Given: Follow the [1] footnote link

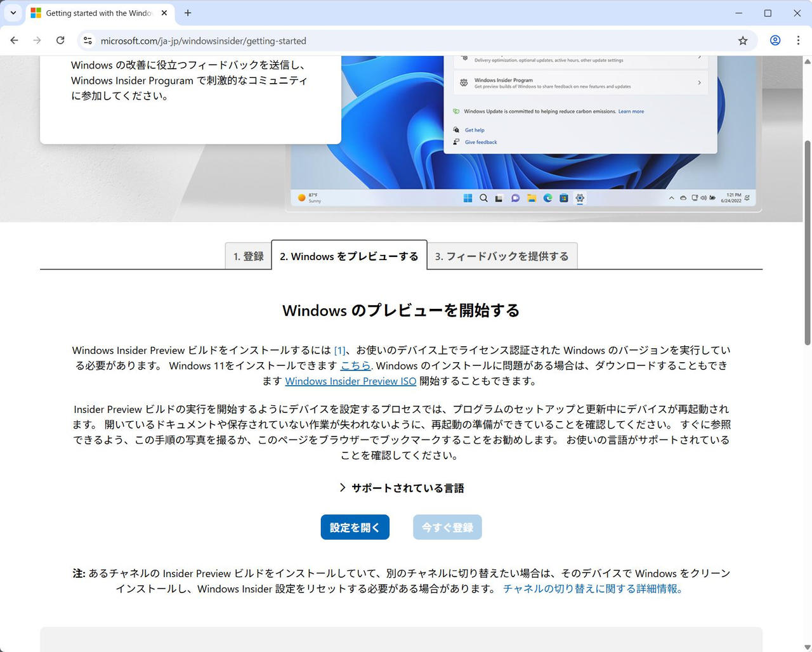Looking at the screenshot, I should coord(339,350).
